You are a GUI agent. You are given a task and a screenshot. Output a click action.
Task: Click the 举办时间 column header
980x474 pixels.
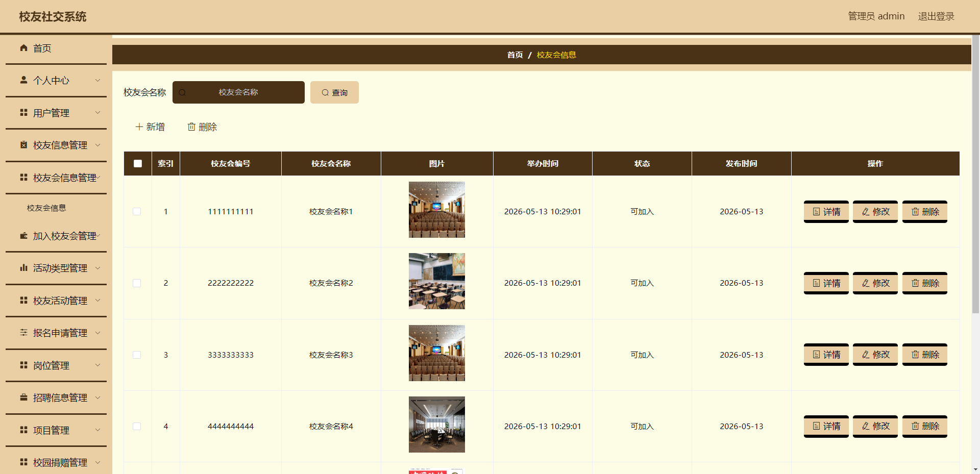click(x=543, y=164)
